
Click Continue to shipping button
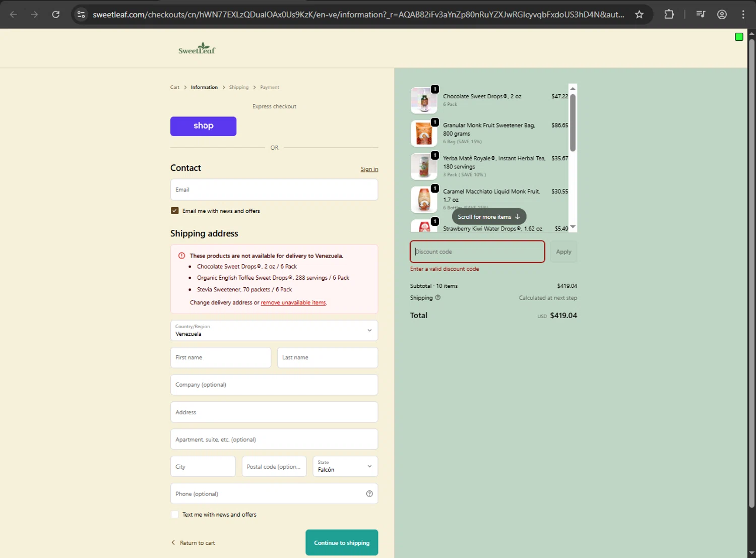click(x=342, y=542)
